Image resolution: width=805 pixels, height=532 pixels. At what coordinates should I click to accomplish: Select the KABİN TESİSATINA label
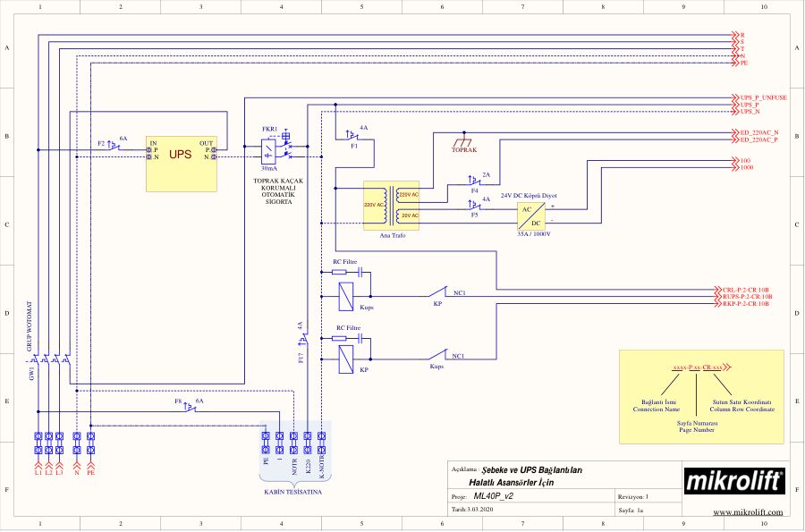(293, 492)
